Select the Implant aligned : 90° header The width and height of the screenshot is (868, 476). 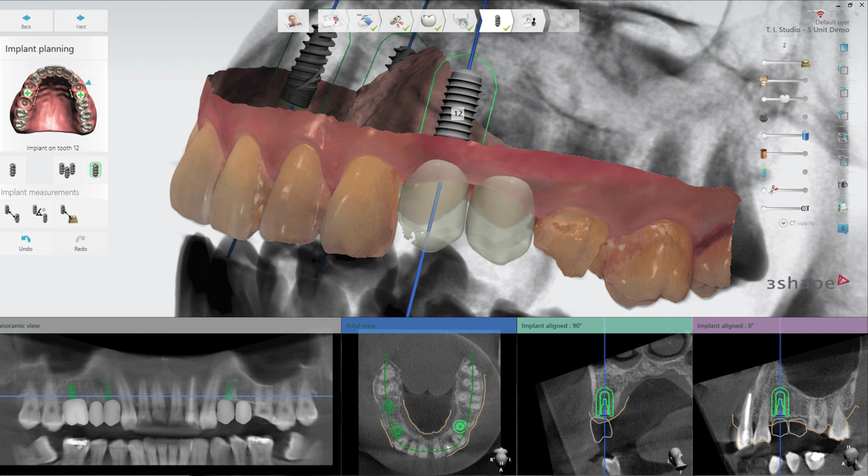click(604, 325)
